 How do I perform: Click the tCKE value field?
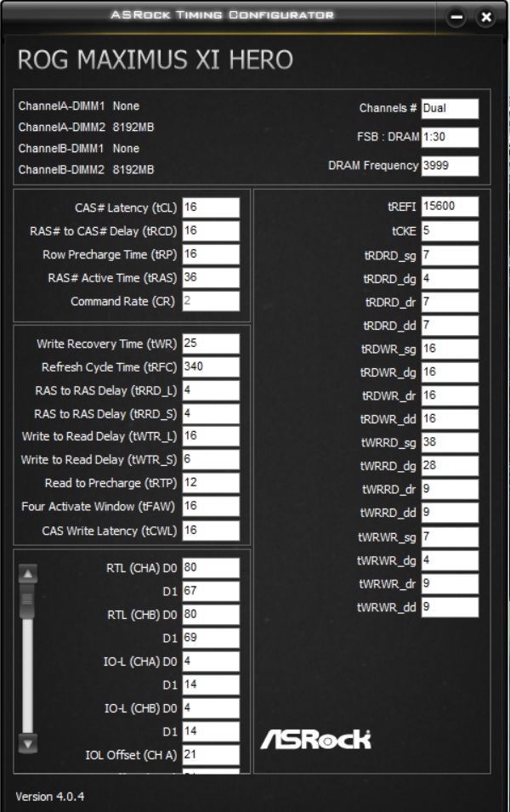(x=450, y=230)
